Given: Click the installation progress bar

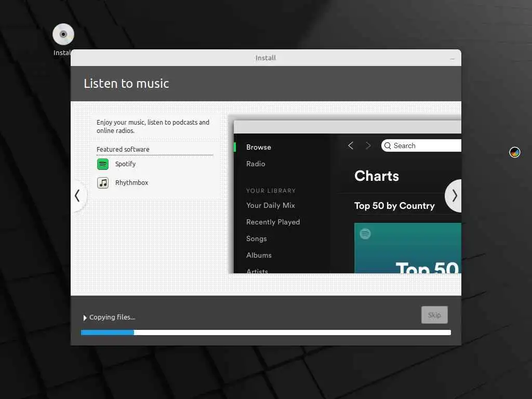Looking at the screenshot, I should point(265,332).
